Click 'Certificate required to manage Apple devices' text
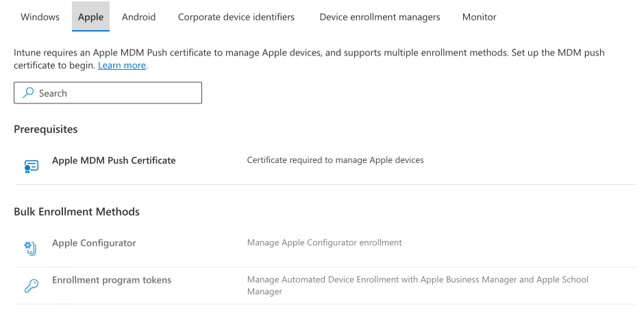 pos(335,160)
